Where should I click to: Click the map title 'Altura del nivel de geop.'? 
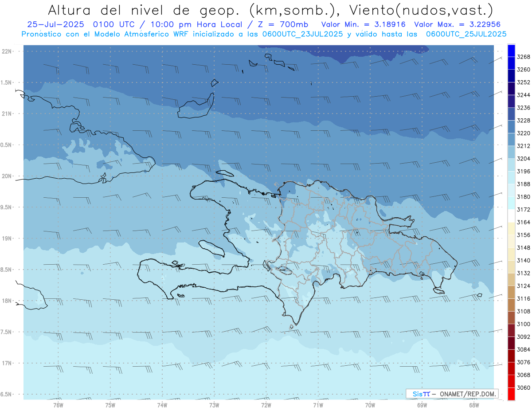(145, 10)
